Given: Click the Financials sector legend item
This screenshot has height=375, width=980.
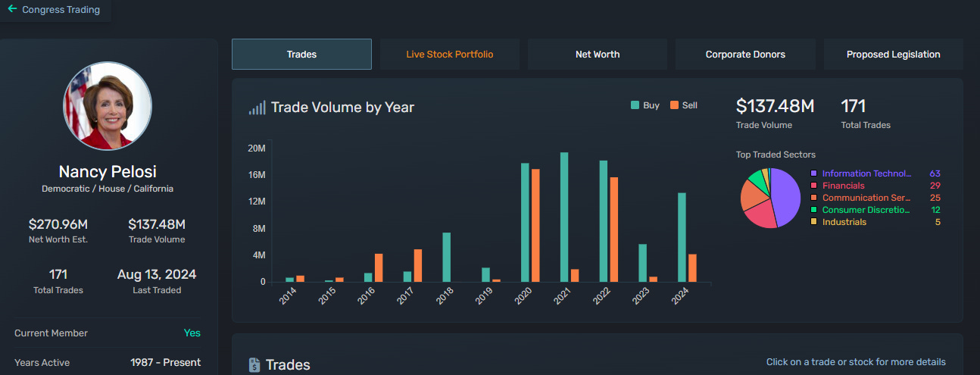Looking at the screenshot, I should (x=875, y=186).
